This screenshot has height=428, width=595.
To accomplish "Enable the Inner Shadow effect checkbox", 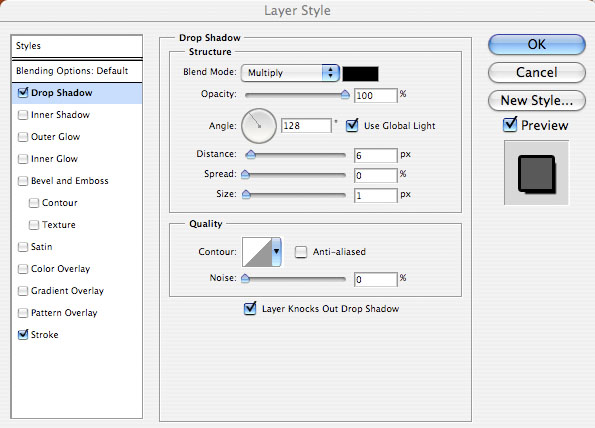I will click(23, 115).
